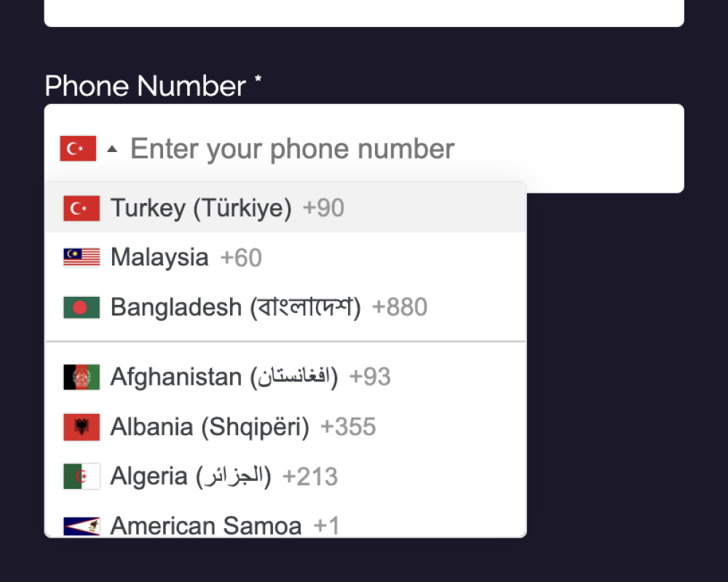Click the +880 dial code
728x582 pixels.
[400, 308]
